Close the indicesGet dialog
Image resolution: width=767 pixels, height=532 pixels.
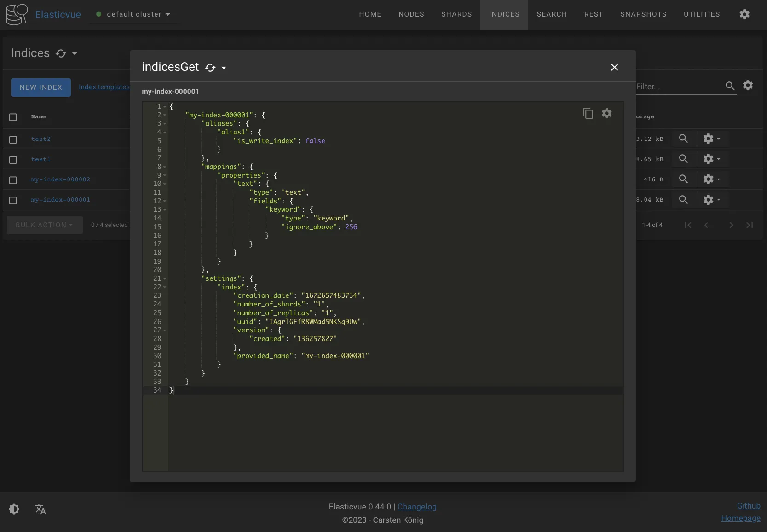coord(614,67)
